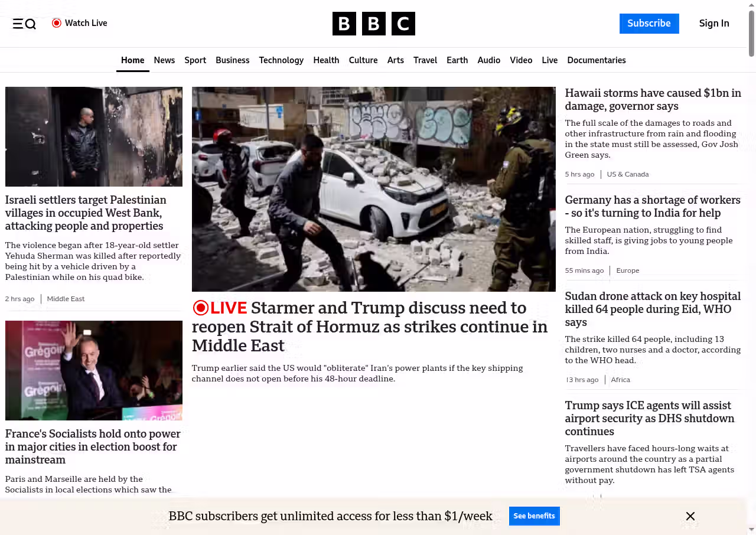Open the Sudan drone attack hospital headline

coord(653,309)
